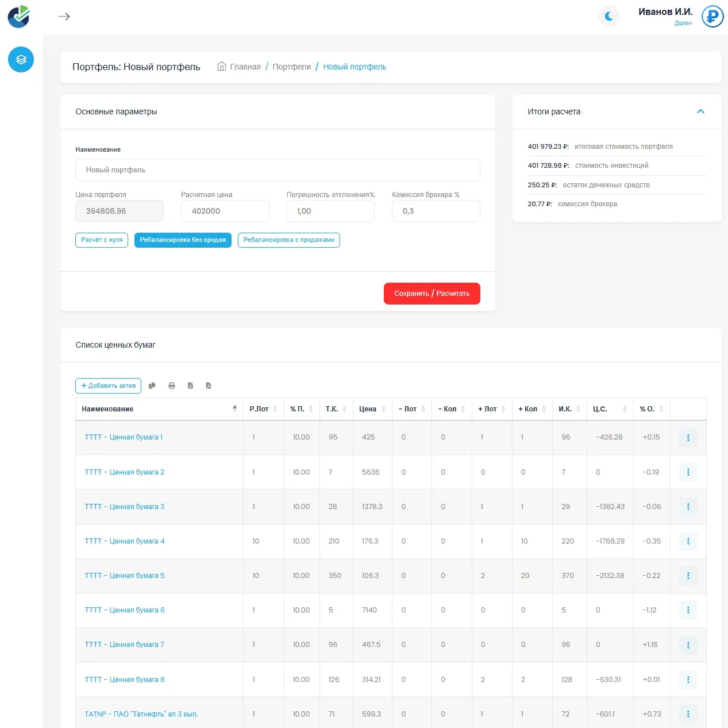Click the Добавить актив button
This screenshot has height=728, width=728.
pos(108,386)
